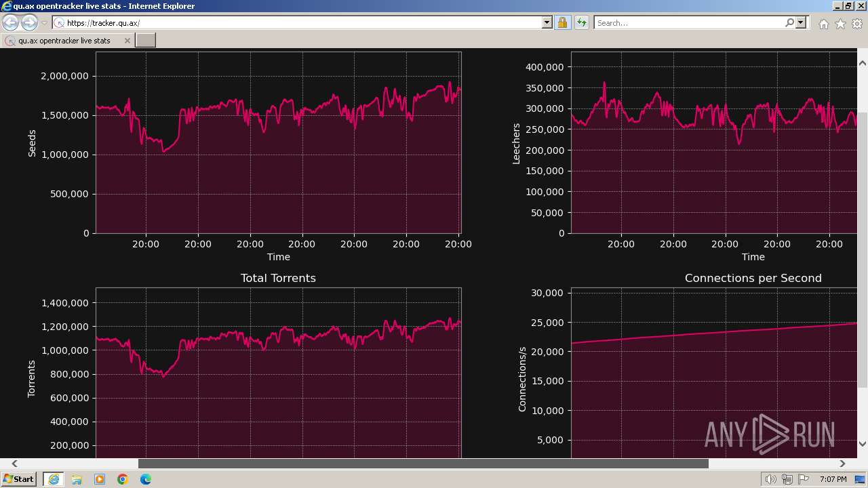
Task: Select the qu.ax opentracker live stats tab
Action: 64,41
